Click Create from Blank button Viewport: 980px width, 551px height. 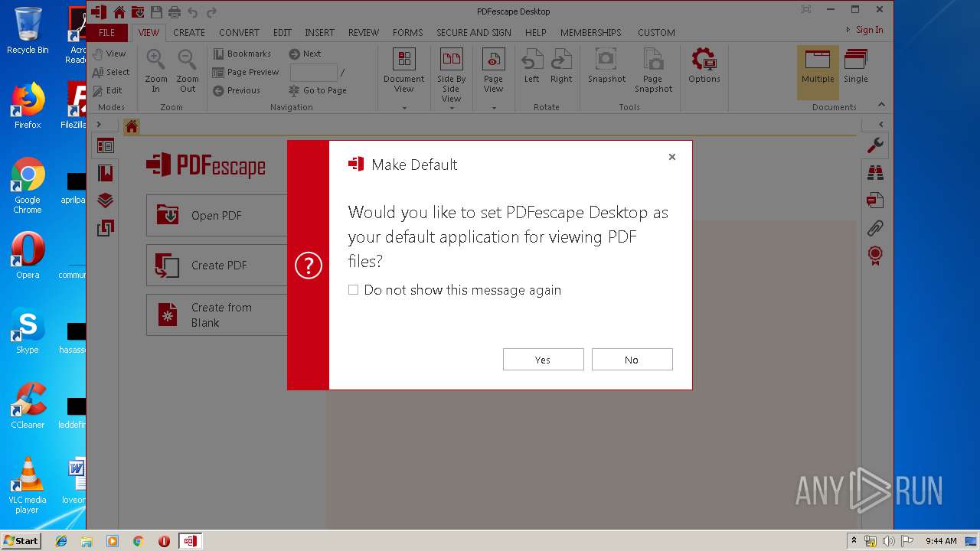217,315
